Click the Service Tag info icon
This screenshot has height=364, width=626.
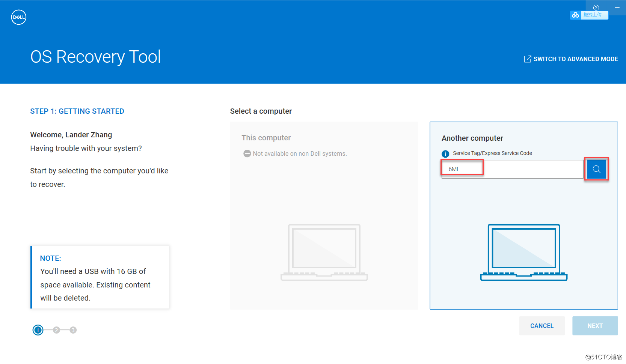coord(445,153)
